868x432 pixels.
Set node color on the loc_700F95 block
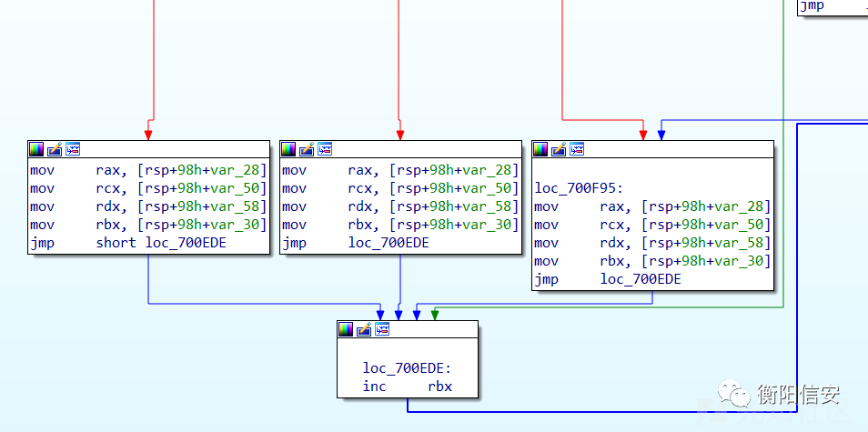tap(540, 149)
